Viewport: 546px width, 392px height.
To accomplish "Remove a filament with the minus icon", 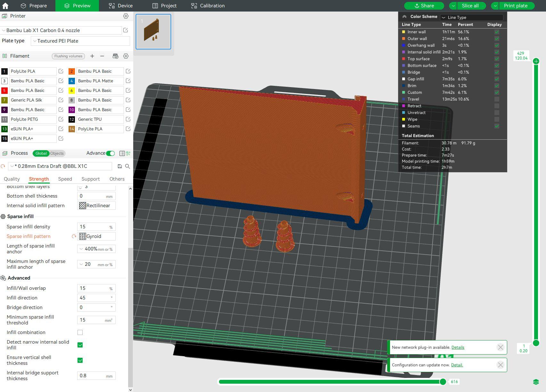I will [102, 56].
